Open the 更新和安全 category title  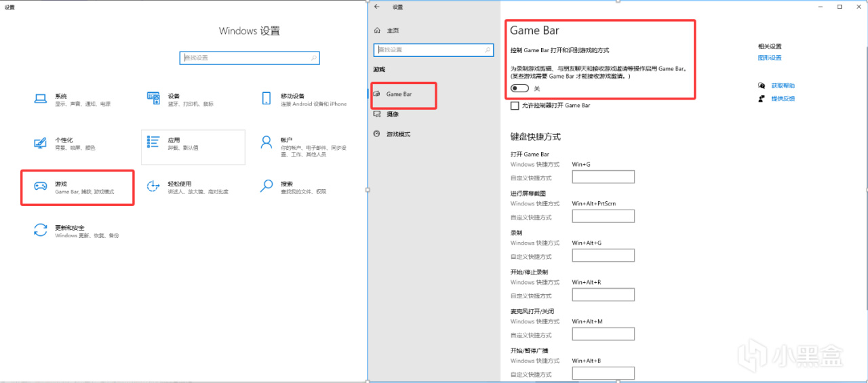70,228
